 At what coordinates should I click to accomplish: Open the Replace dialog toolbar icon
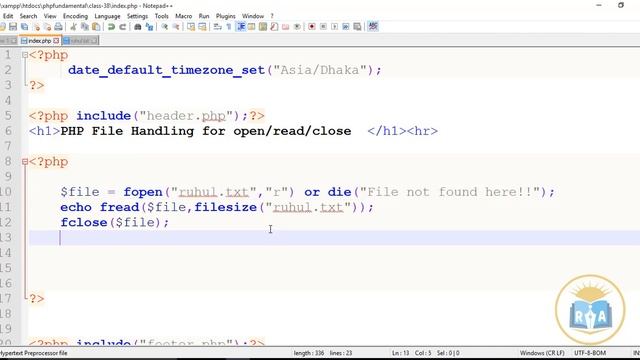pos(149,27)
